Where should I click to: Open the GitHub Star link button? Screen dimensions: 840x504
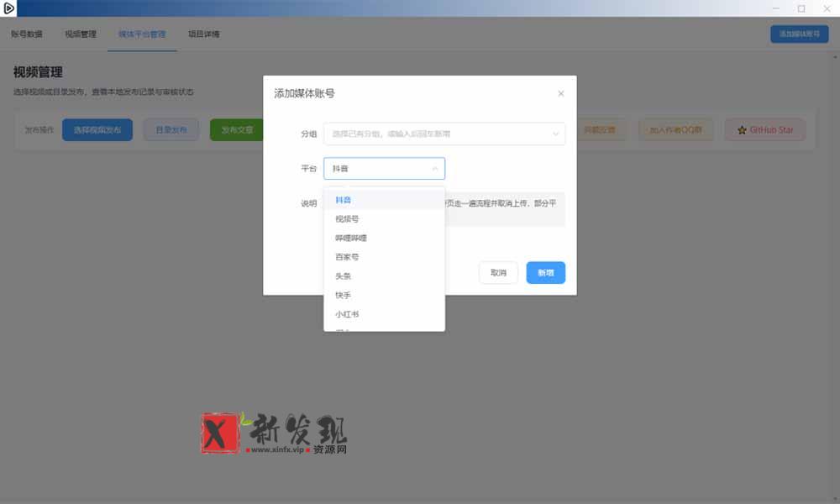click(x=764, y=130)
